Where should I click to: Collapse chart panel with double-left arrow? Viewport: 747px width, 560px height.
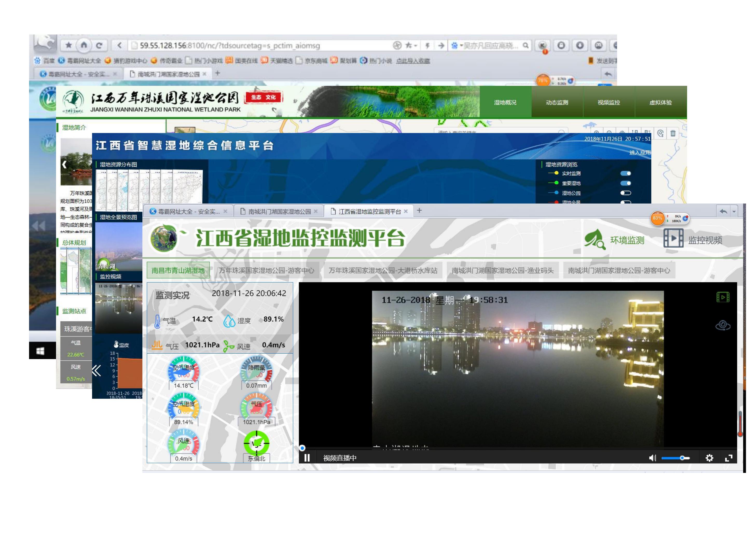tap(96, 370)
